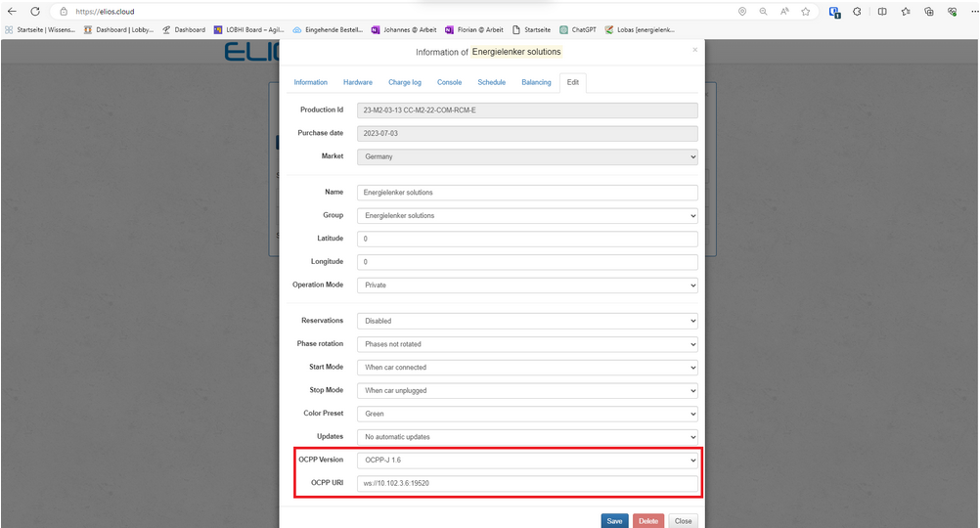Switch to the Balancing tab
Screen dimensions: 980x528
536,82
